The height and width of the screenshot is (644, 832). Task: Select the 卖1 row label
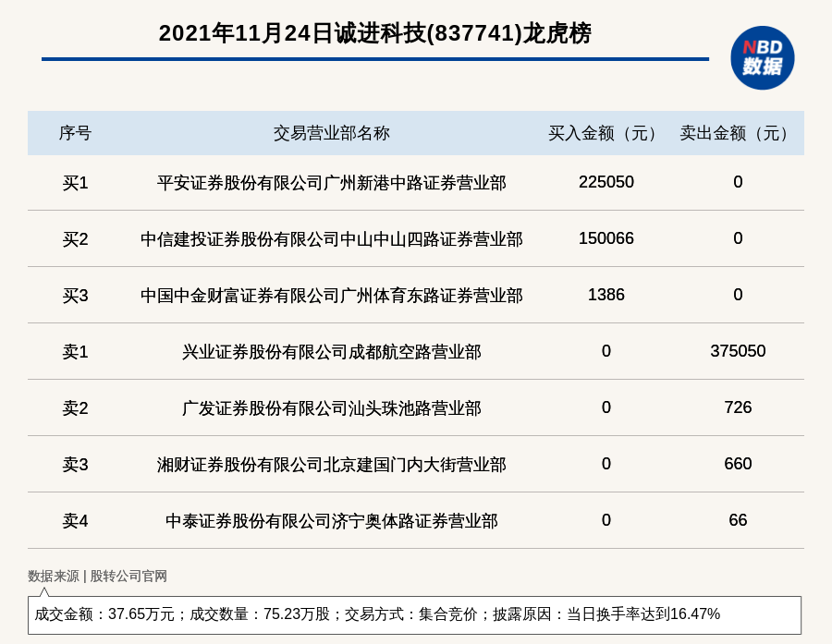click(75, 351)
